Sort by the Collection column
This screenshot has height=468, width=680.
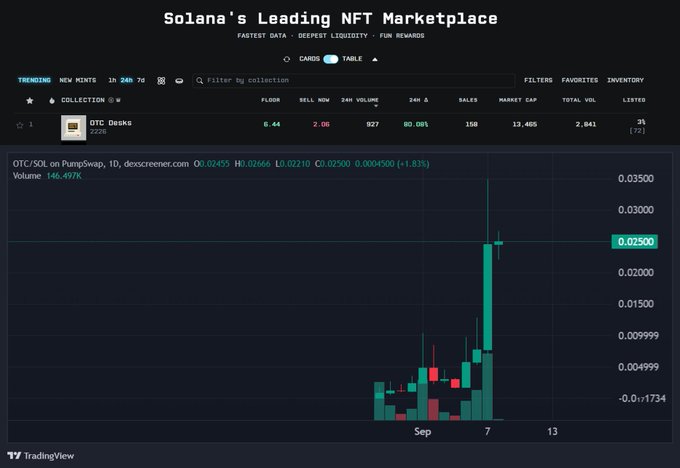point(83,100)
